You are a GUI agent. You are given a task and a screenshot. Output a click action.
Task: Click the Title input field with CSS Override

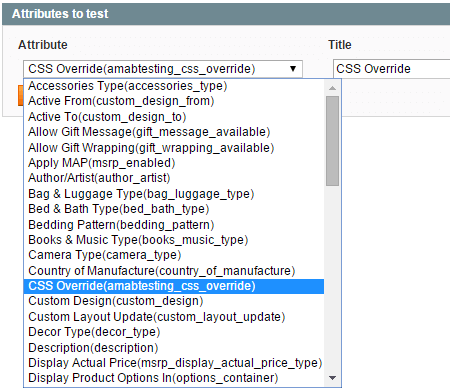point(391,69)
